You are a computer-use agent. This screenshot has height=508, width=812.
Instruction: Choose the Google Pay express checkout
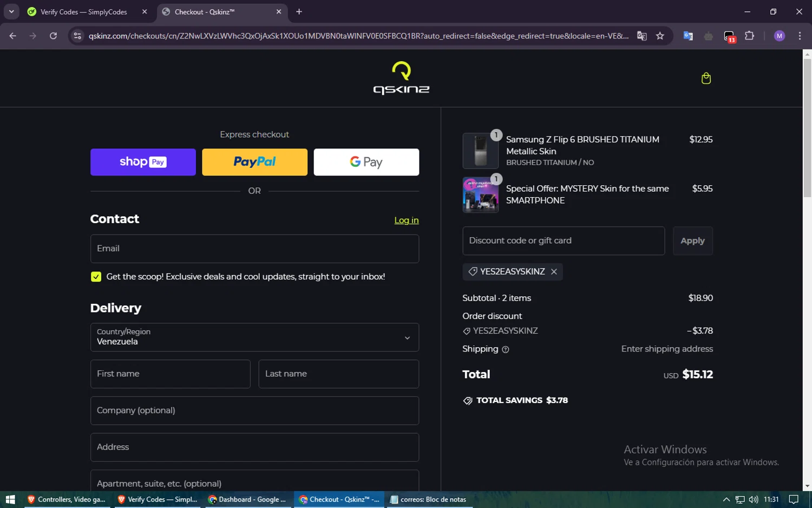[366, 162]
